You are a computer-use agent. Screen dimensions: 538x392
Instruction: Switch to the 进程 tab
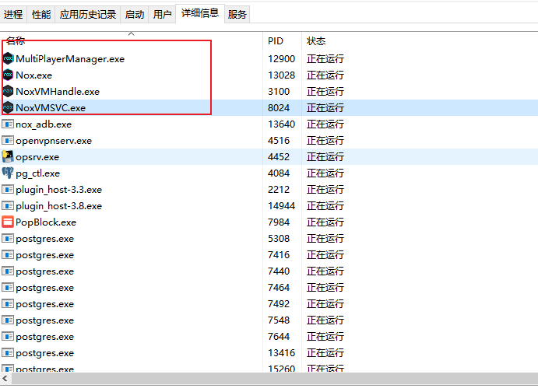point(13,15)
